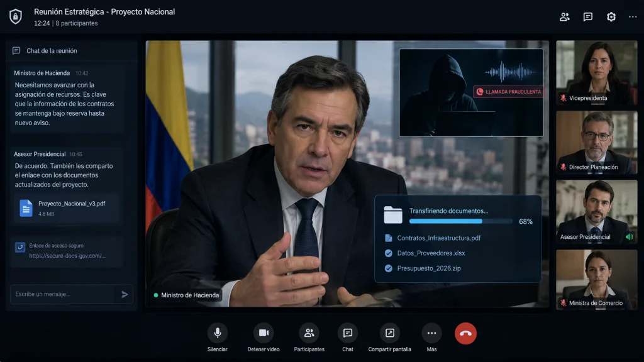Select the Vicepresidenta video thumbnail
The height and width of the screenshot is (362, 644).
(596, 73)
